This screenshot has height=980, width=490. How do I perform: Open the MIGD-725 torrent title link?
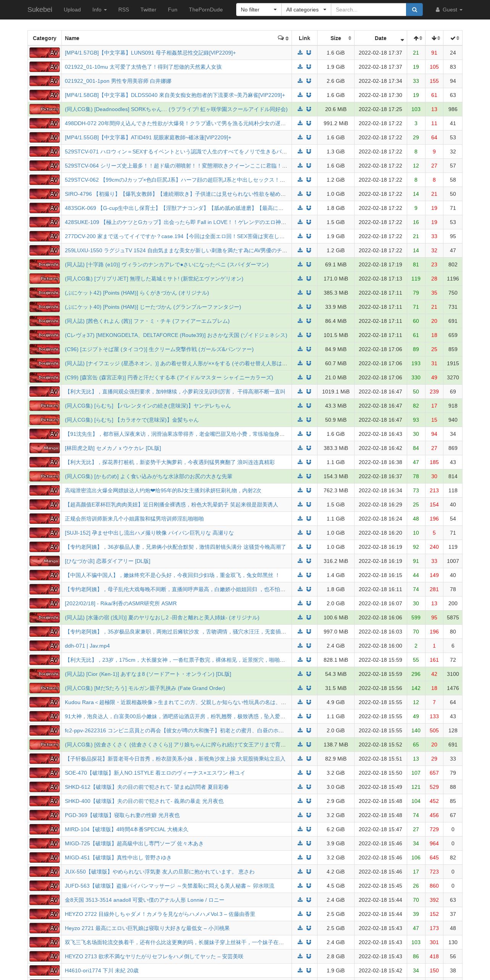click(x=134, y=843)
